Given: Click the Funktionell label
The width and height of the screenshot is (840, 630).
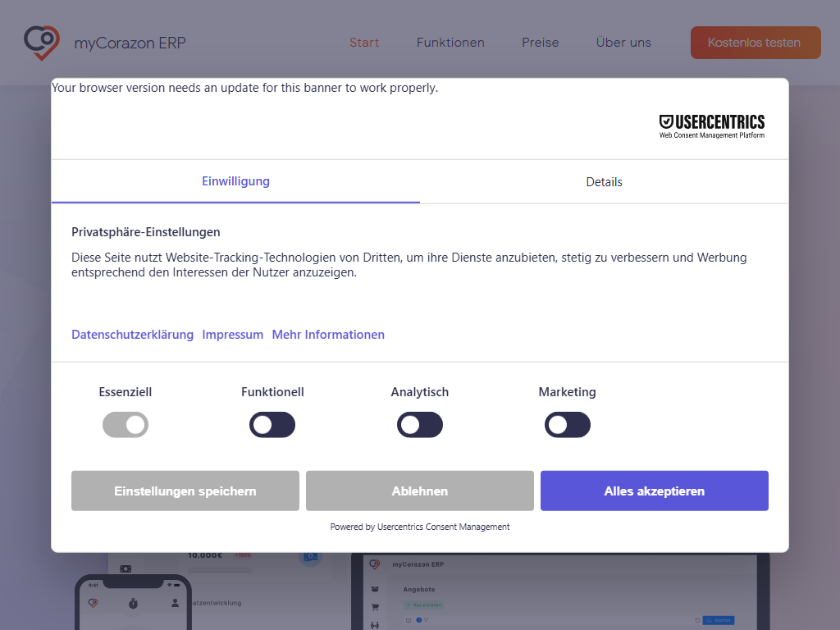Looking at the screenshot, I should [x=272, y=392].
